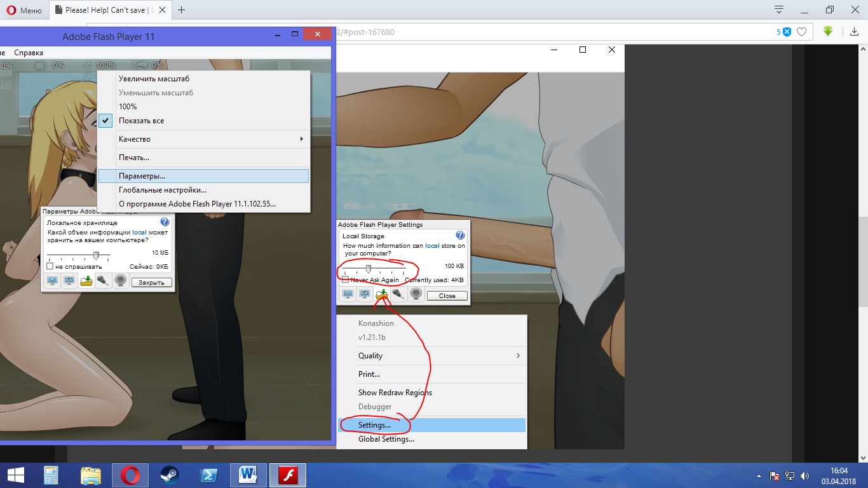Tick the 'не спрашивать' checkbox

tap(50, 266)
